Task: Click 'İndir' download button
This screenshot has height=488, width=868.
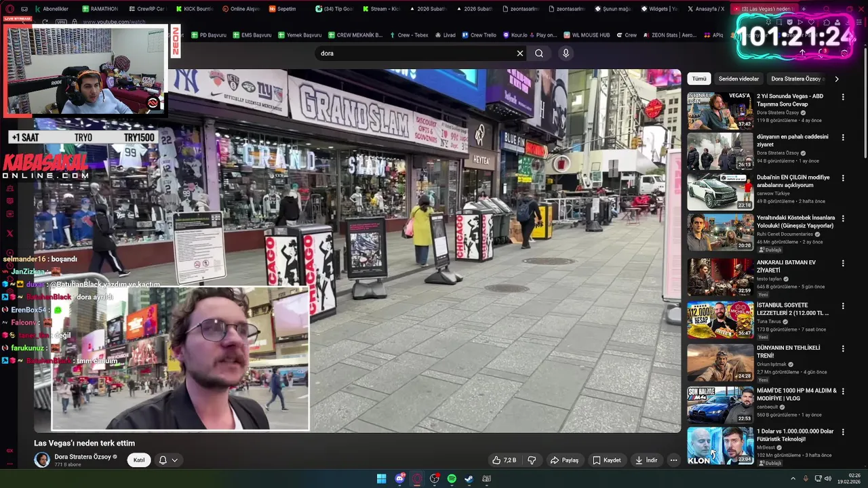Action: tap(646, 460)
